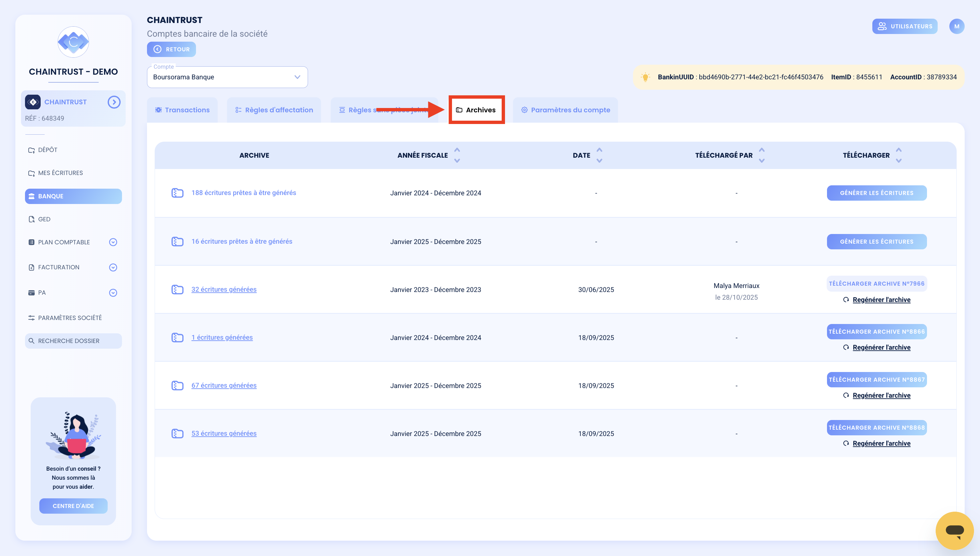Click the GED document icon
980x556 pixels.
[x=31, y=219]
